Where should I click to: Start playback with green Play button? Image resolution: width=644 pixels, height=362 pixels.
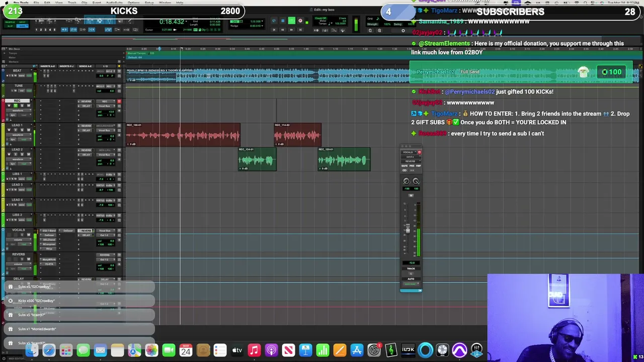tap(291, 21)
